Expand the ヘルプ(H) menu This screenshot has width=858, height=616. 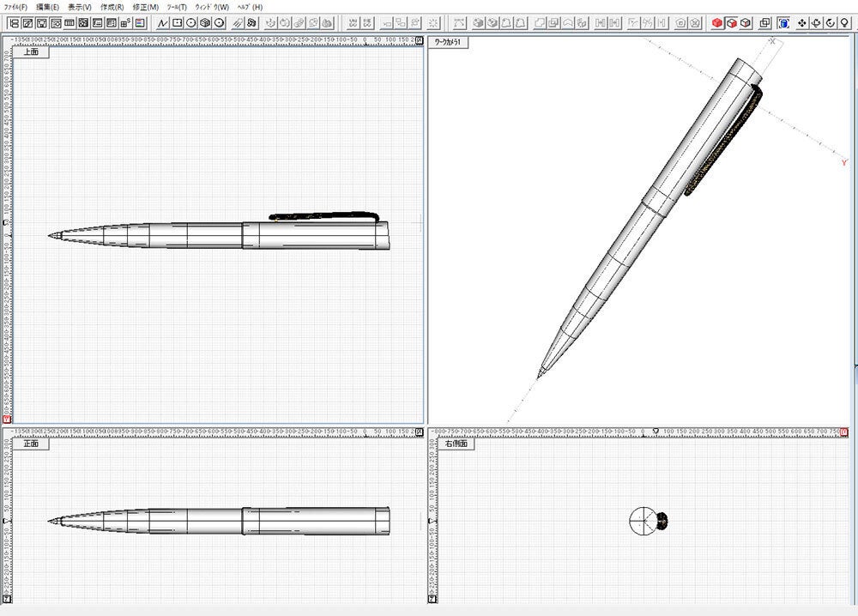pos(250,7)
